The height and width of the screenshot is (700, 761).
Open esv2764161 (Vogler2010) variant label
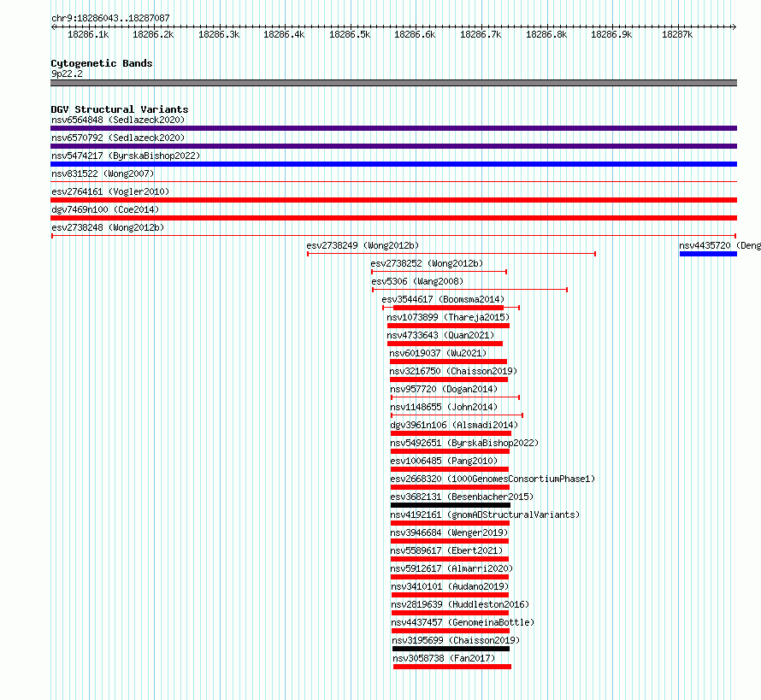coord(110,191)
